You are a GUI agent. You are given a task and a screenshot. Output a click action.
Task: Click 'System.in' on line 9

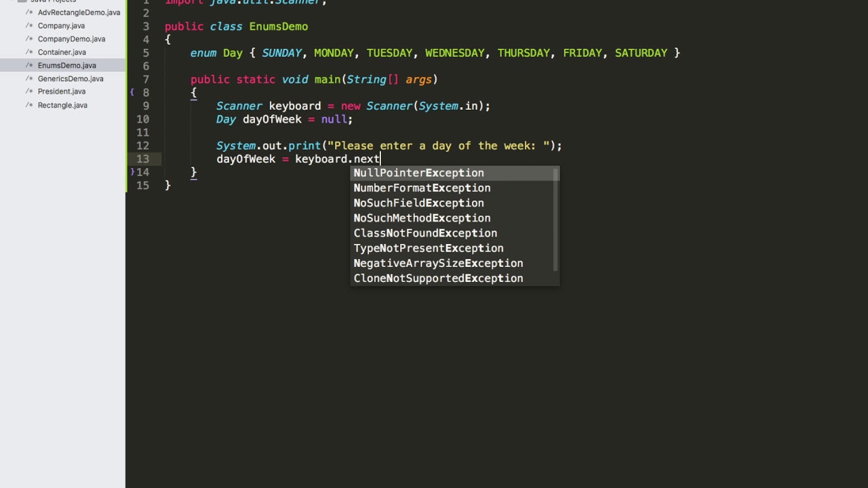[448, 106]
